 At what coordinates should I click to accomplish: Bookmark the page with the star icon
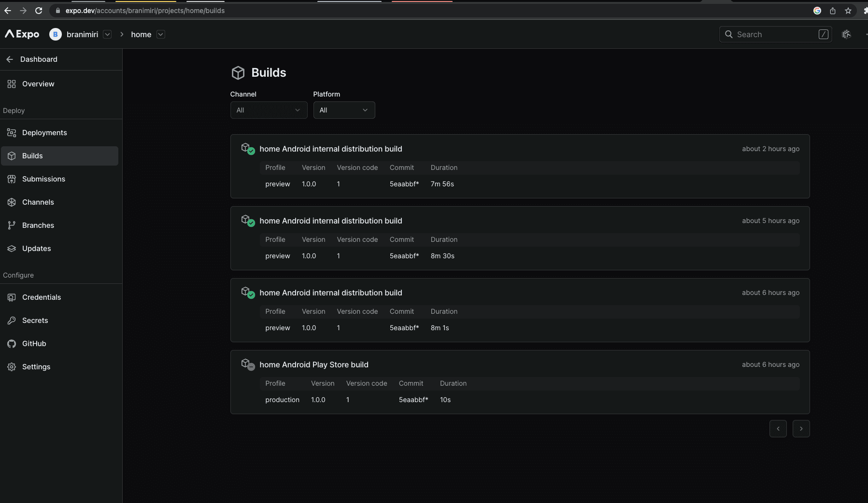[848, 11]
